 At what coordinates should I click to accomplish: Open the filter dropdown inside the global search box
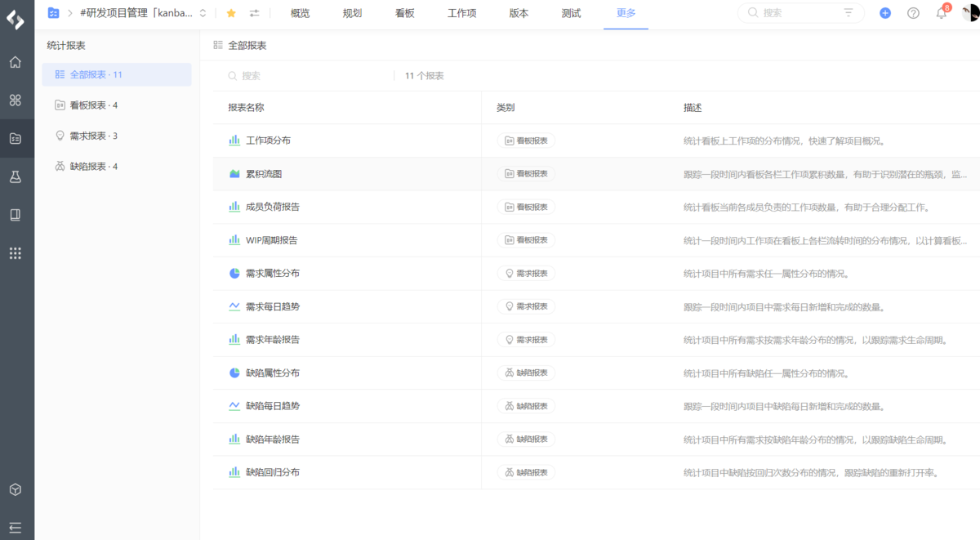coord(847,12)
